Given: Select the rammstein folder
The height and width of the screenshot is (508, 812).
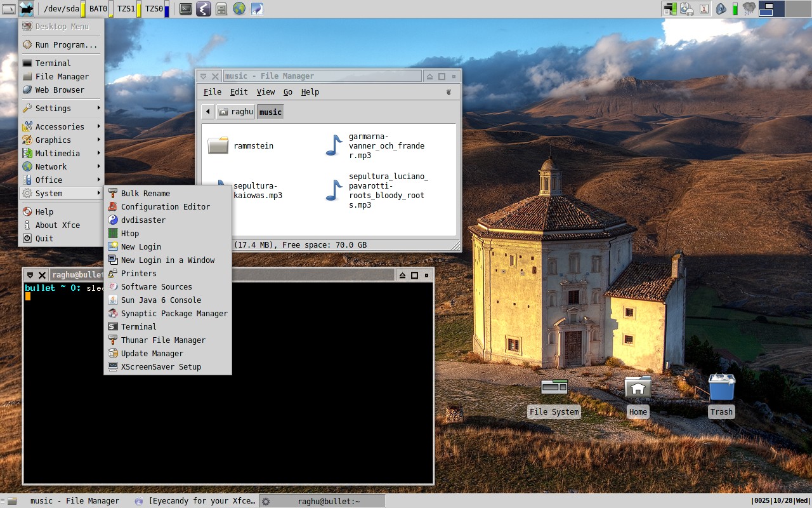Looking at the screenshot, I should (x=241, y=145).
